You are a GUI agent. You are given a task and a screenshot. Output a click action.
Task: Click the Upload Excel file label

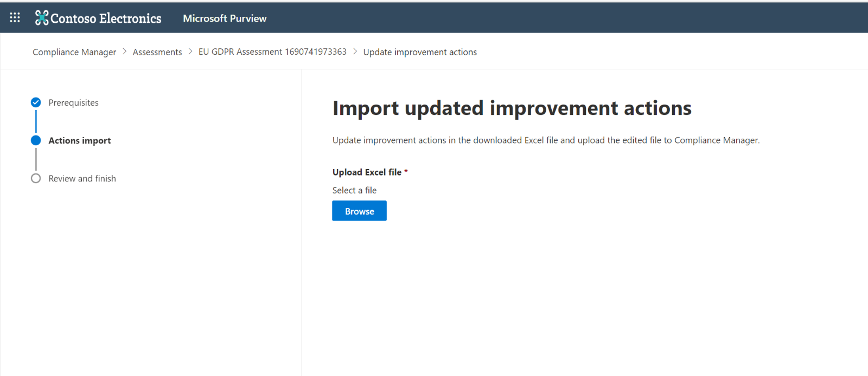coord(367,172)
